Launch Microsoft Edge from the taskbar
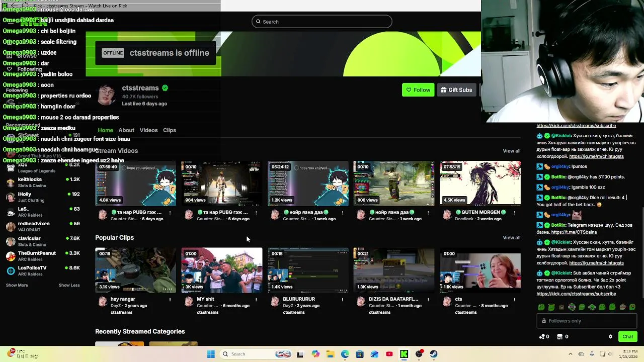Screen dimensions: 644x362 [x=345, y=354]
